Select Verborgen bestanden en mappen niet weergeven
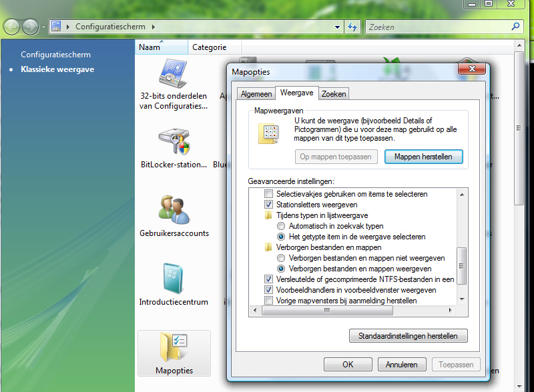Image resolution: width=534 pixels, height=392 pixels. [281, 258]
